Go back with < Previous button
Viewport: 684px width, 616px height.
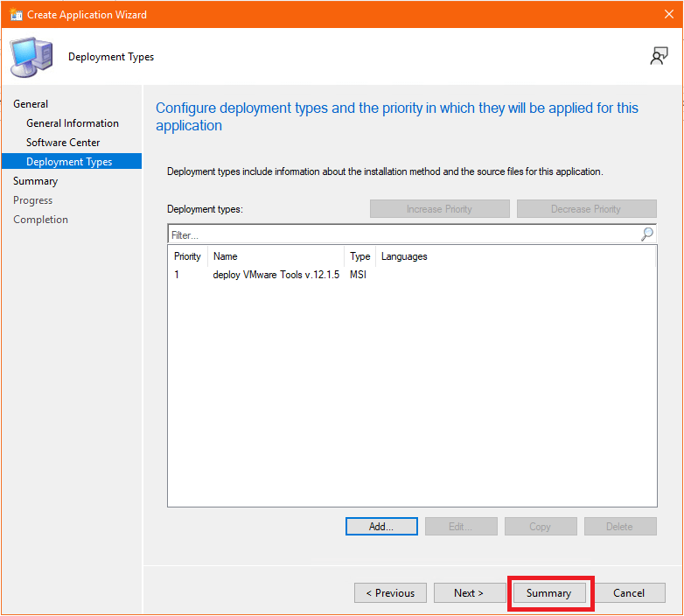tap(391, 593)
